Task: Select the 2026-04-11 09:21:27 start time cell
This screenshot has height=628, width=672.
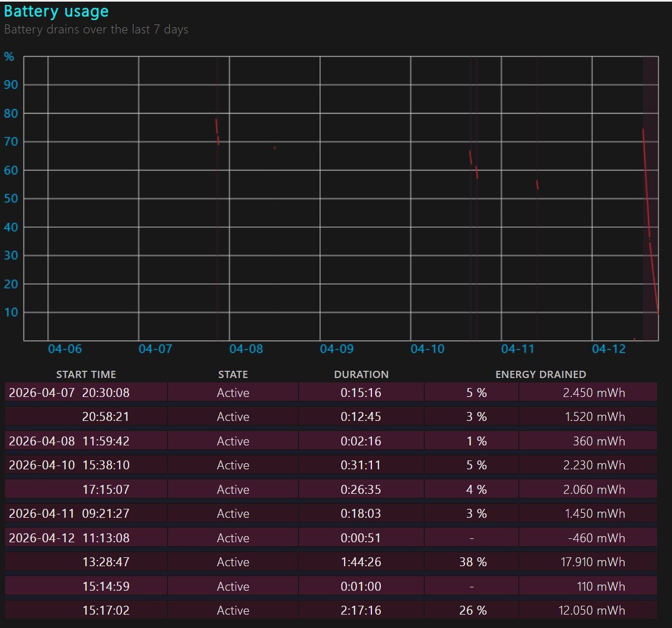Action: (x=86, y=513)
